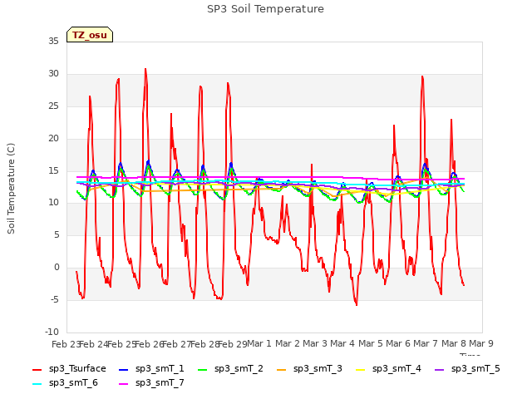The width and height of the screenshot is (532, 399).
Task: Toggle sp3_smT_7 legend entry
Action: point(151,382)
